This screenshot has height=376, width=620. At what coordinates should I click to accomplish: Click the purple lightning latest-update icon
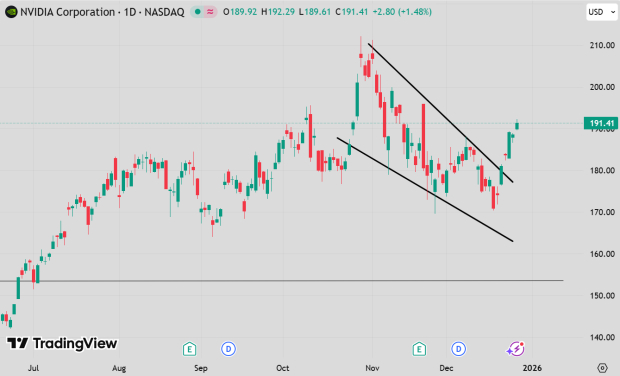[x=516, y=349]
